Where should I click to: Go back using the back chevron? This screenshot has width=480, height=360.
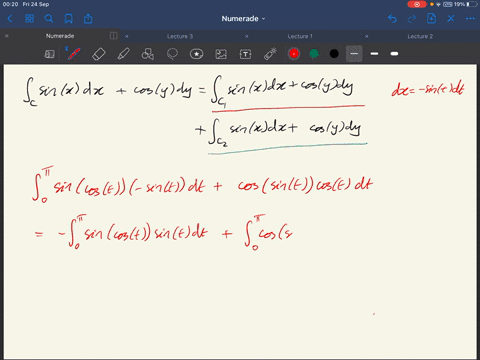tap(10, 19)
